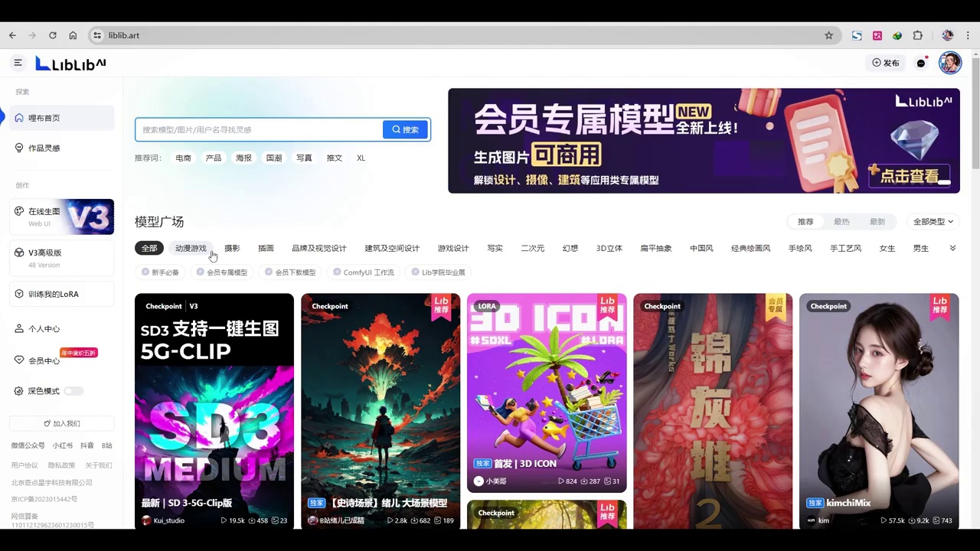Image resolution: width=980 pixels, height=551 pixels.
Task: Select recommended keyword XL
Action: click(361, 158)
